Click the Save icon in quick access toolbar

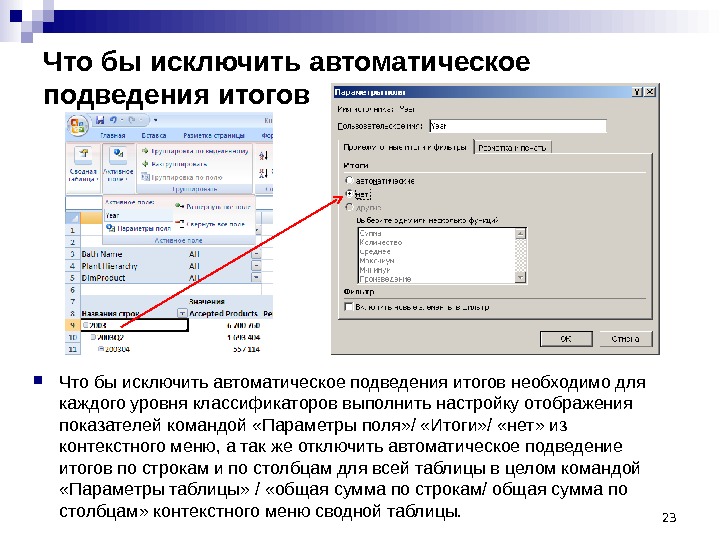[x=100, y=120]
